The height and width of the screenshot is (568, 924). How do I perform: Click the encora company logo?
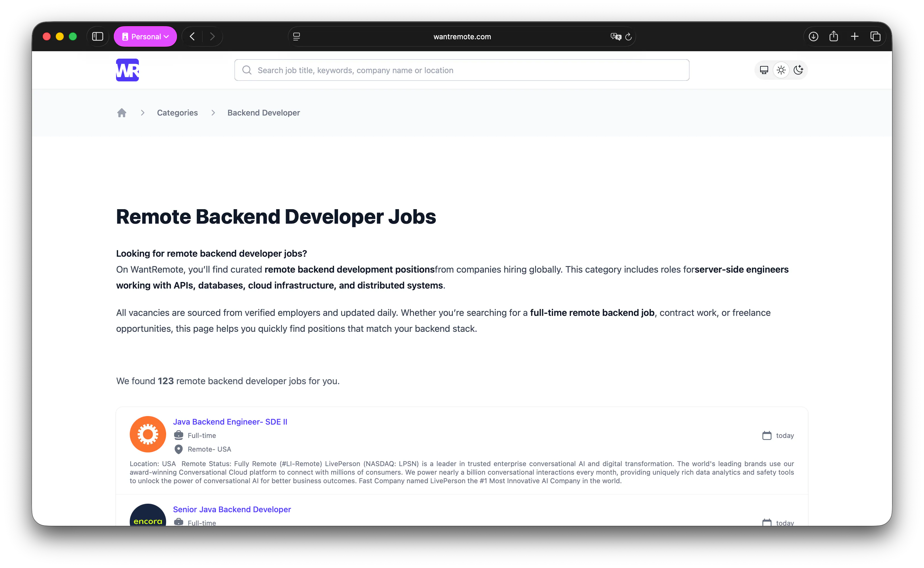148,515
